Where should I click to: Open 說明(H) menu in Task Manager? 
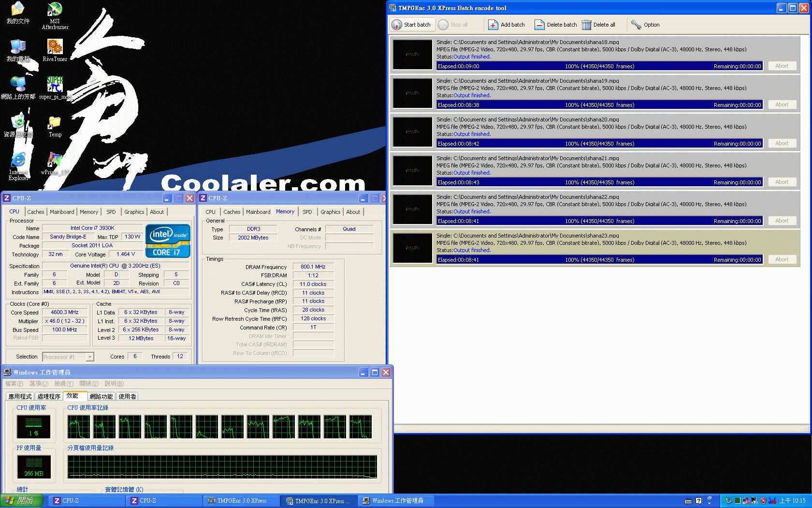pos(114,384)
